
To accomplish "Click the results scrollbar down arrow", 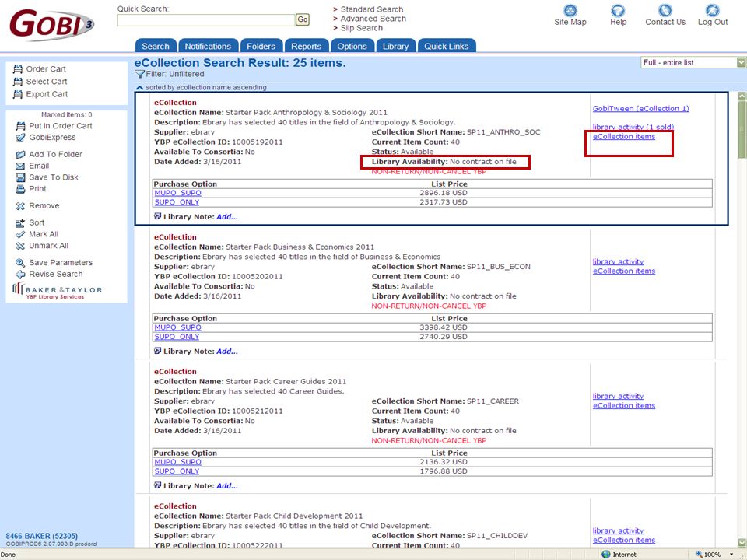I will click(x=742, y=542).
